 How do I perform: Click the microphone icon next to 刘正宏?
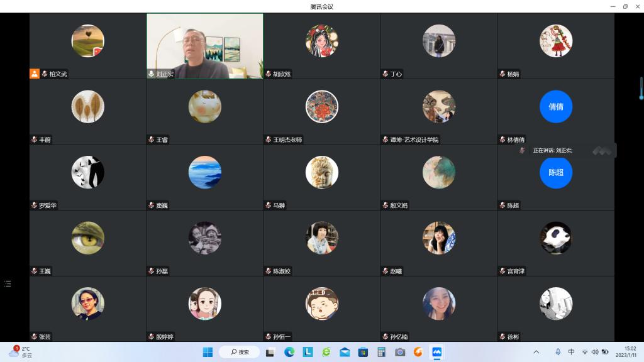151,74
